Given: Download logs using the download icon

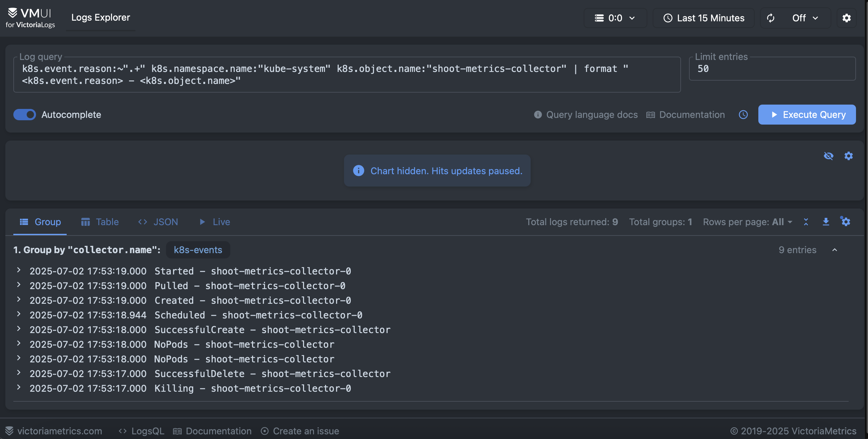Looking at the screenshot, I should (x=826, y=221).
